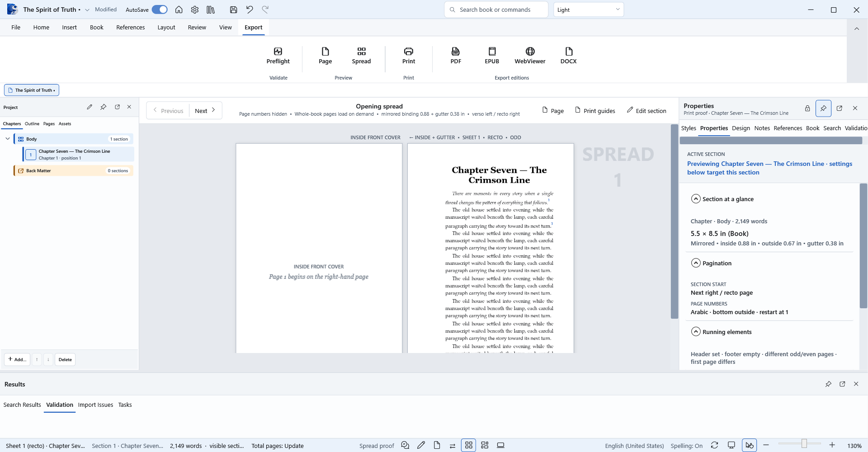Lock the Properties panel

(x=807, y=108)
